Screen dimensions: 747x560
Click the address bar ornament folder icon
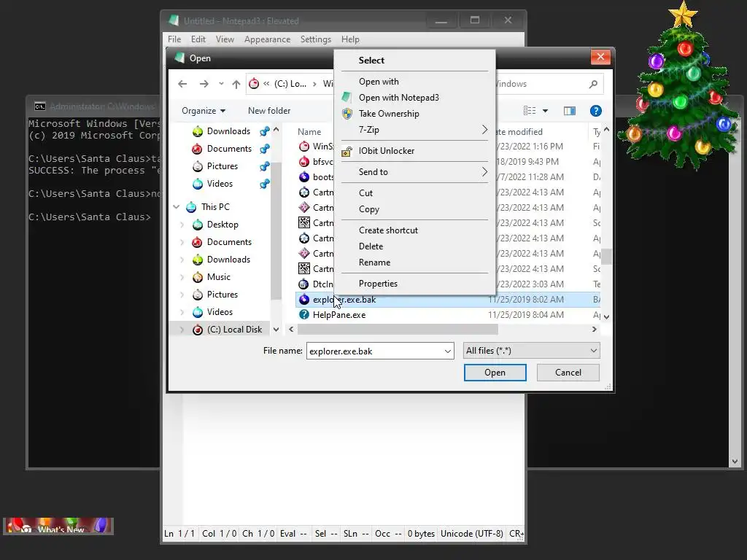click(254, 84)
